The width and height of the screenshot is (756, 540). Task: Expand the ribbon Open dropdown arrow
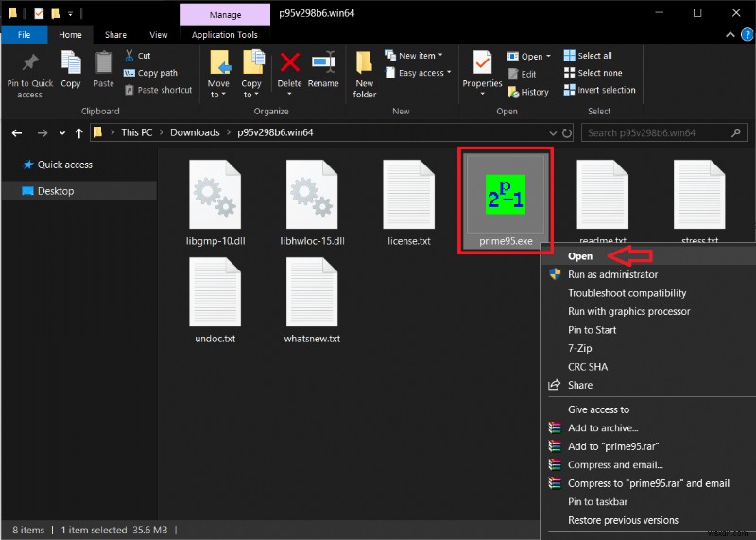[x=549, y=57]
